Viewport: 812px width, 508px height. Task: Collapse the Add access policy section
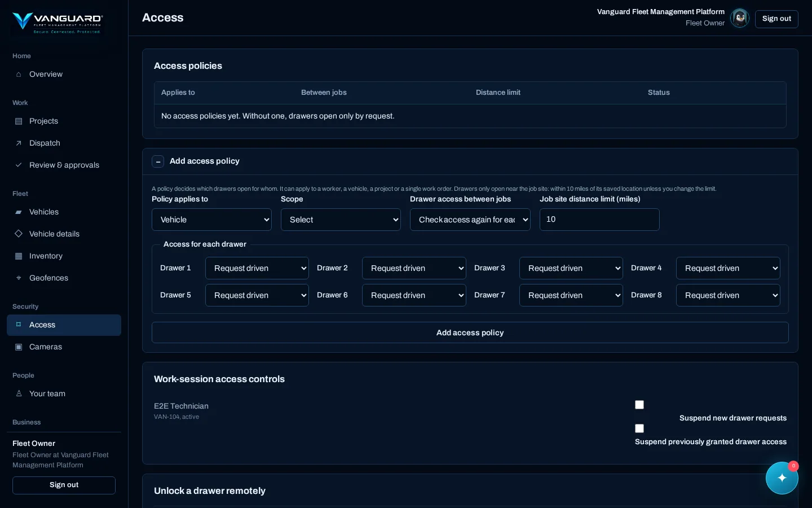click(x=158, y=161)
